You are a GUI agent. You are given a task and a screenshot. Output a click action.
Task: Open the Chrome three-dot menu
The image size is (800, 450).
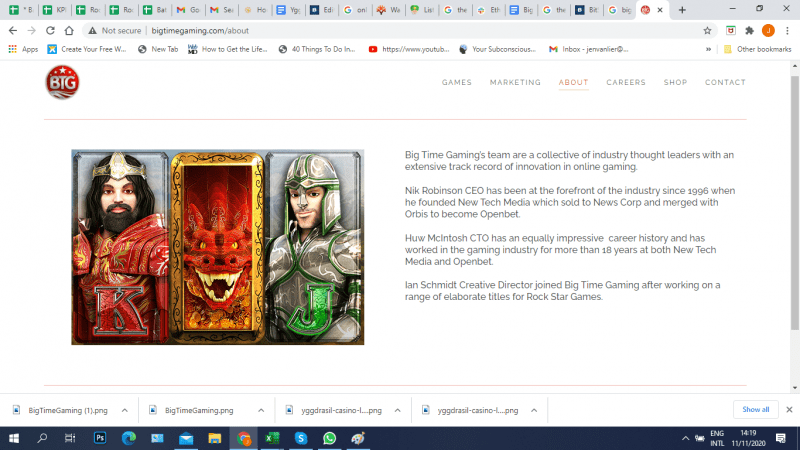(787, 31)
